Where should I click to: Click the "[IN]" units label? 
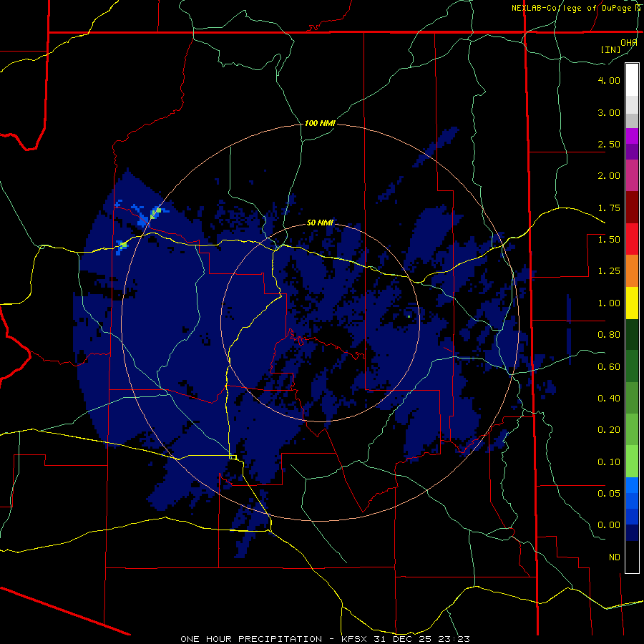611,49
